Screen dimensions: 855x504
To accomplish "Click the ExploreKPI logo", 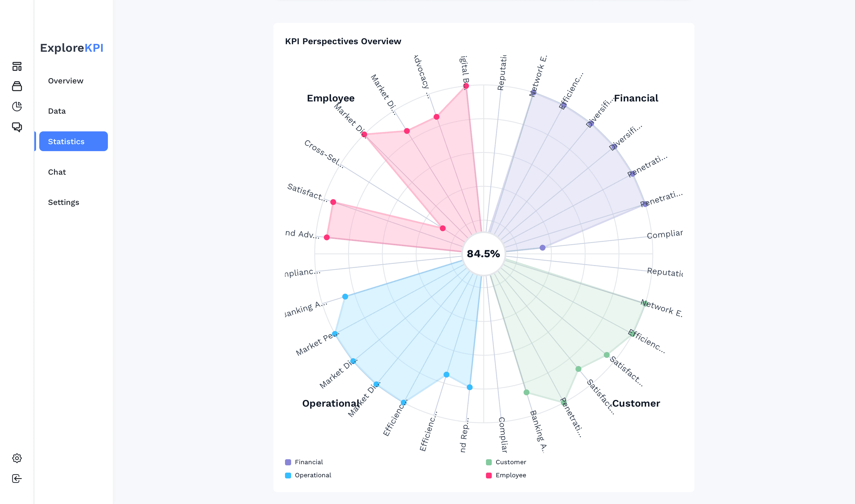I will [72, 48].
